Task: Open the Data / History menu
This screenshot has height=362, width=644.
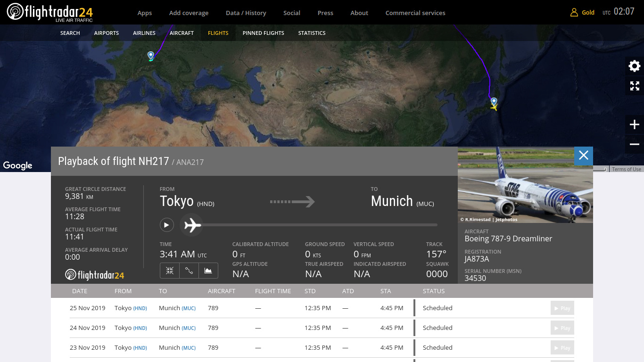Action: point(246,13)
